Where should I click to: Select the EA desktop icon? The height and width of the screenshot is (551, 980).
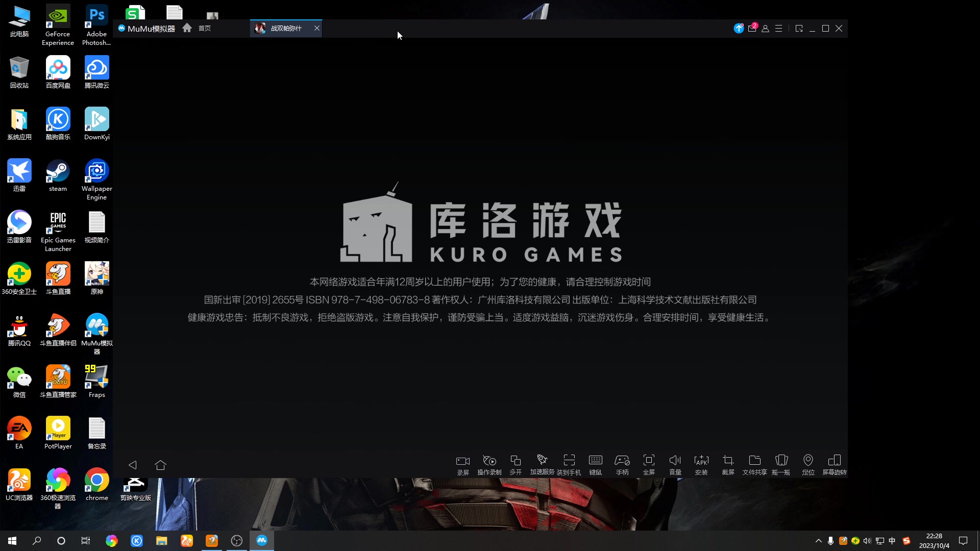19,433
